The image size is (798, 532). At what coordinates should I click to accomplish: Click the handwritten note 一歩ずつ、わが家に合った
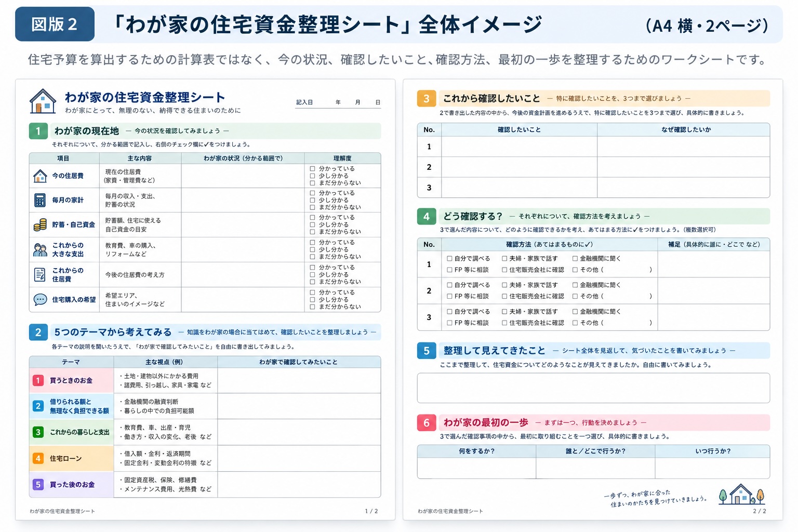(637, 494)
